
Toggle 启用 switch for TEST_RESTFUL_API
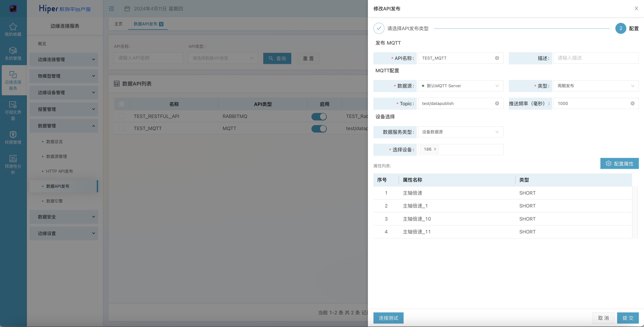pyautogui.click(x=319, y=116)
